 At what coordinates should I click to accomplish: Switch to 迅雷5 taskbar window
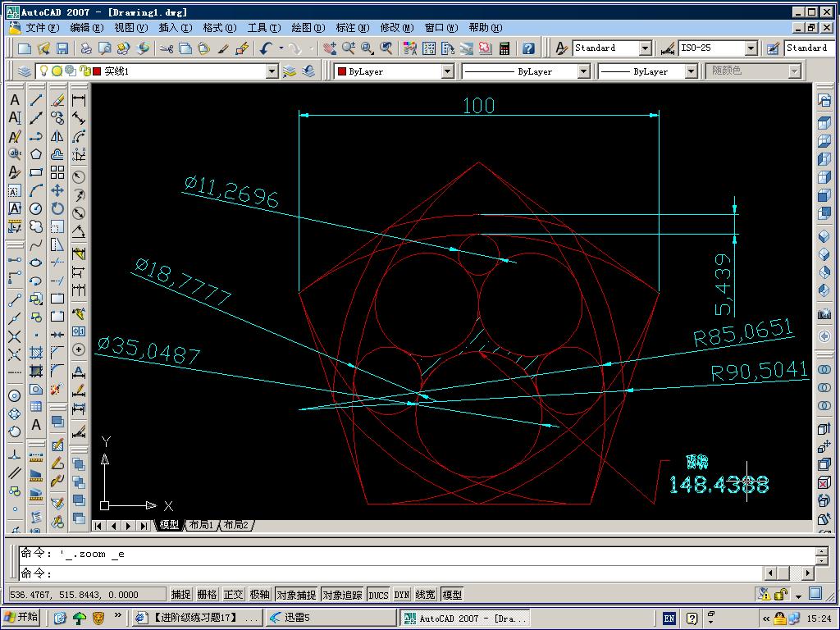coord(331,618)
